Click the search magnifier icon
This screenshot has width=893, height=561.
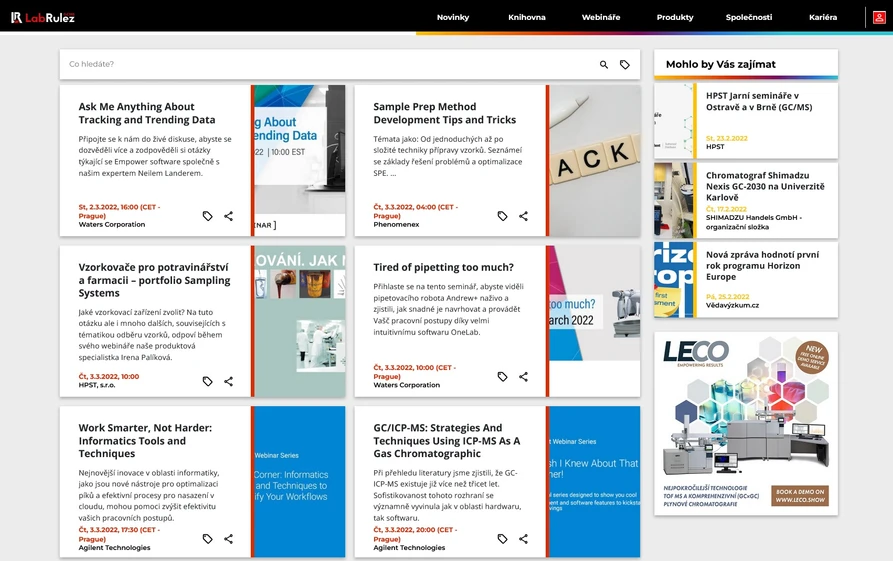pos(604,65)
